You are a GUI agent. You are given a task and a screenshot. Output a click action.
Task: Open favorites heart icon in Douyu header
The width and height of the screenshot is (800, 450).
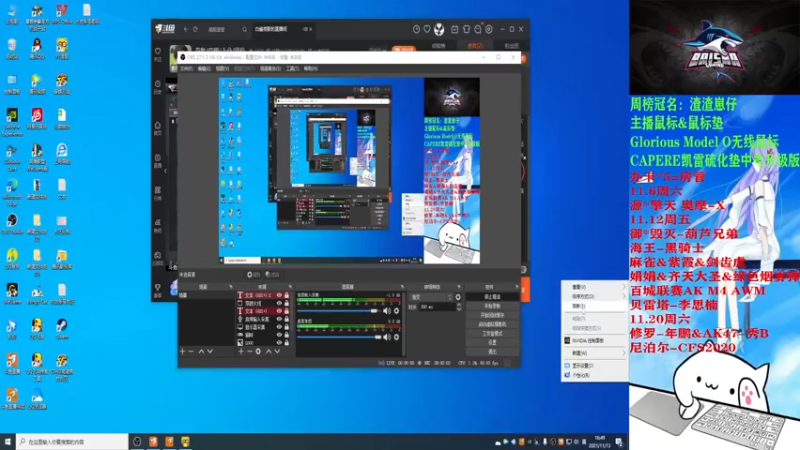[427, 30]
